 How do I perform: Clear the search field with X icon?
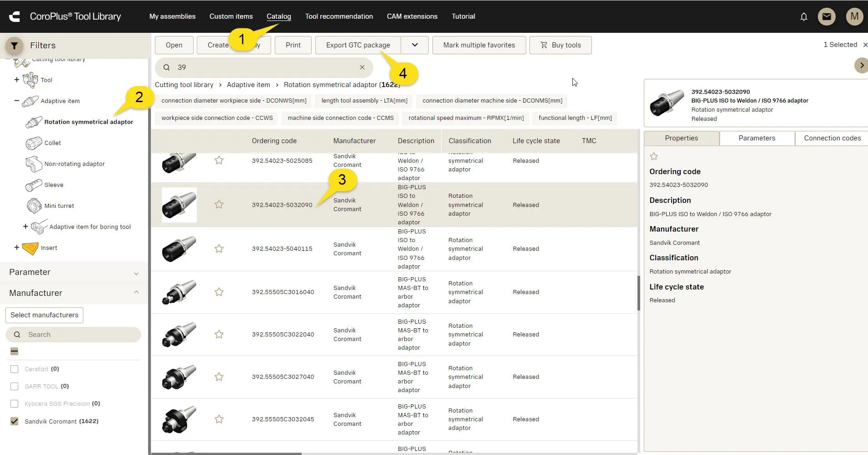[362, 67]
